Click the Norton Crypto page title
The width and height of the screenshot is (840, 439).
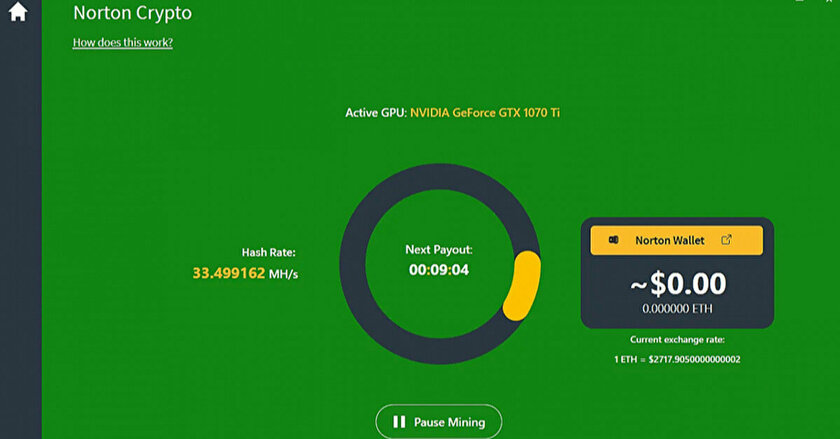132,14
